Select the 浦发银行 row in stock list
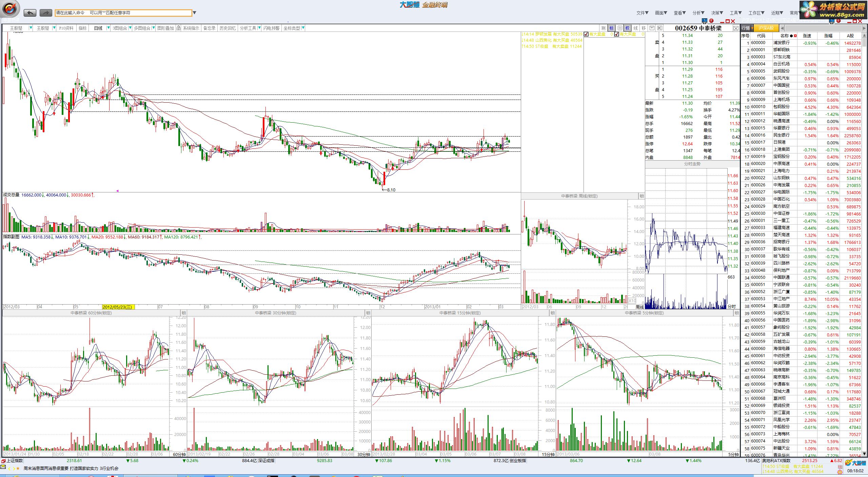Viewport: 868px width, 477px height. [801, 43]
